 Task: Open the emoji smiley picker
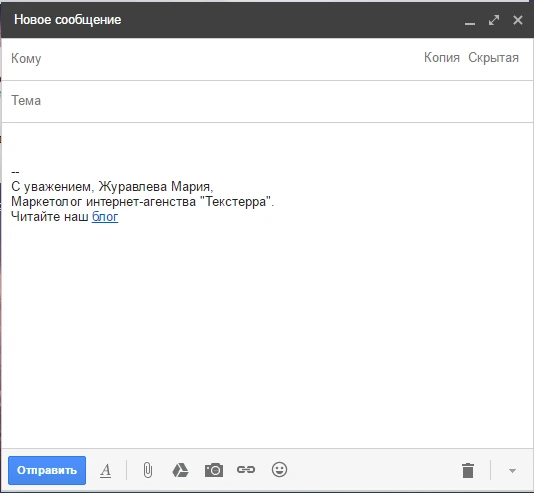279,470
